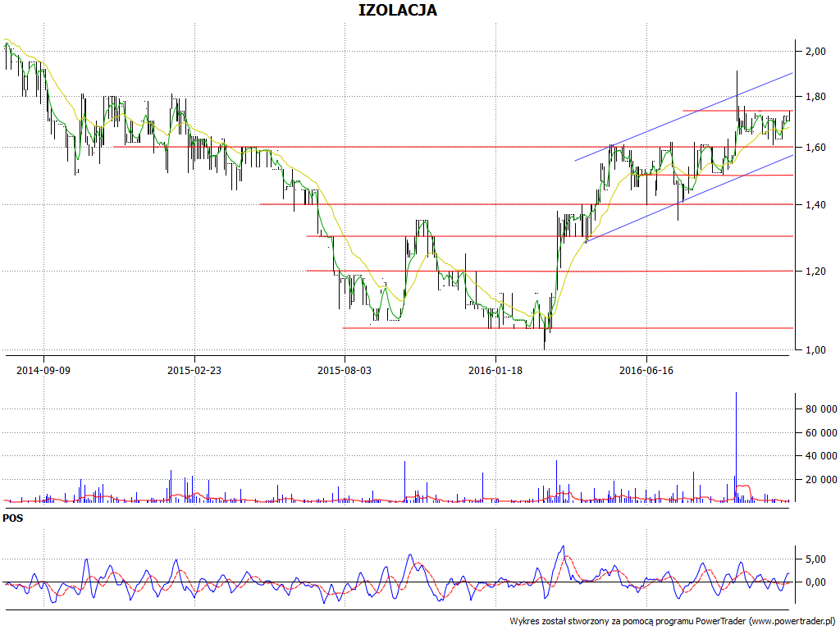Click the date label 2015-02-23
Image resolution: width=840 pixels, height=630 pixels.
click(194, 370)
